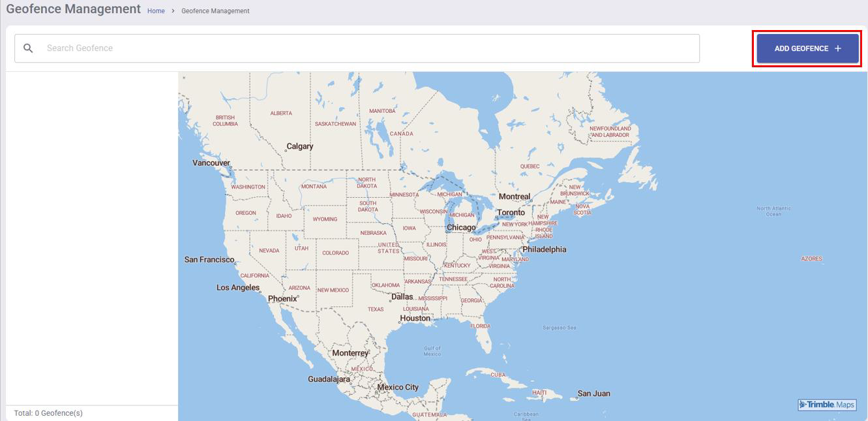Click Mexico City on the map
This screenshot has height=421, width=868.
pyautogui.click(x=398, y=387)
